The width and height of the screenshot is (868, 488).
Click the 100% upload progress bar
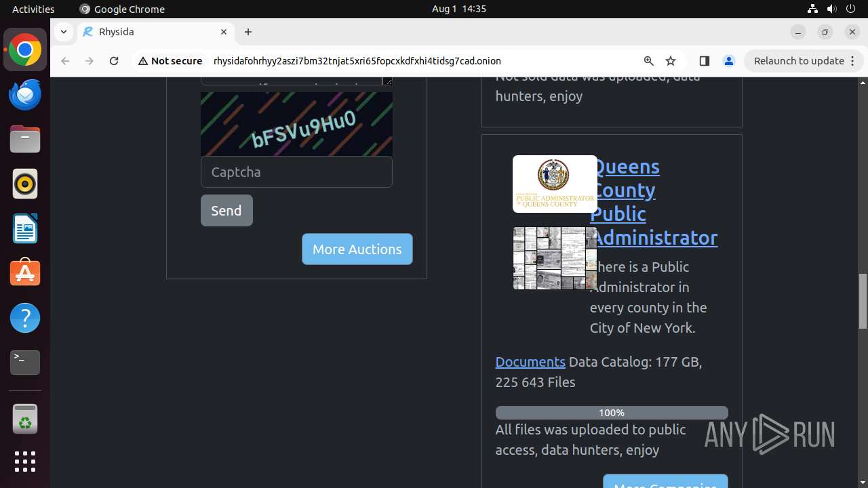coord(612,413)
